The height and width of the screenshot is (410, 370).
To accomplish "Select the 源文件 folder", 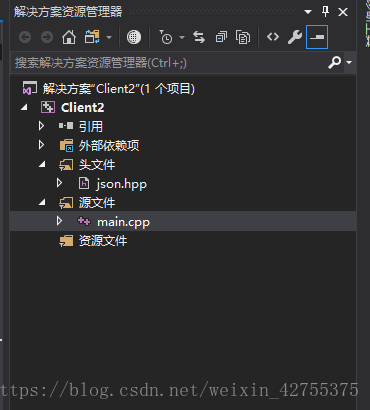I will point(97,203).
